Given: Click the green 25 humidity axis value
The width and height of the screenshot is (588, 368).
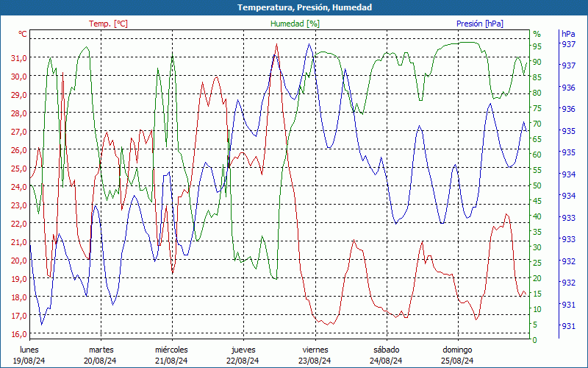Looking at the screenshot, I should [537, 263].
